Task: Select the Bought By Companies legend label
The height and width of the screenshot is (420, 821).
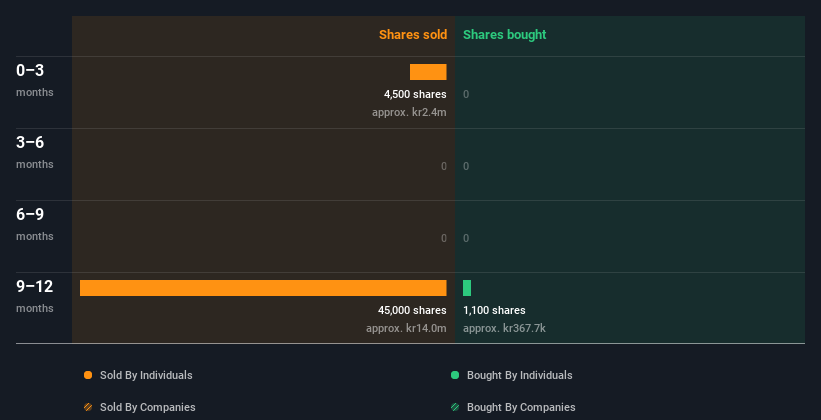Action: click(521, 407)
